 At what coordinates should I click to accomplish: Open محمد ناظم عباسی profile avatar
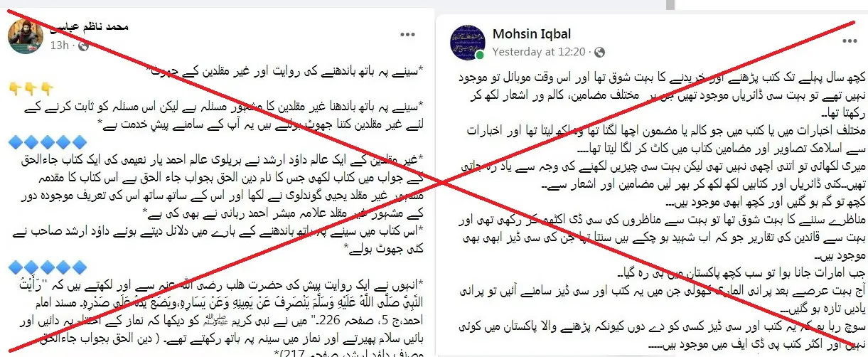[25, 36]
